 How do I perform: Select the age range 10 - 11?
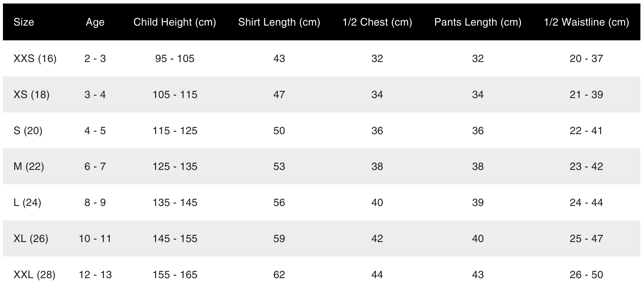[95, 238]
